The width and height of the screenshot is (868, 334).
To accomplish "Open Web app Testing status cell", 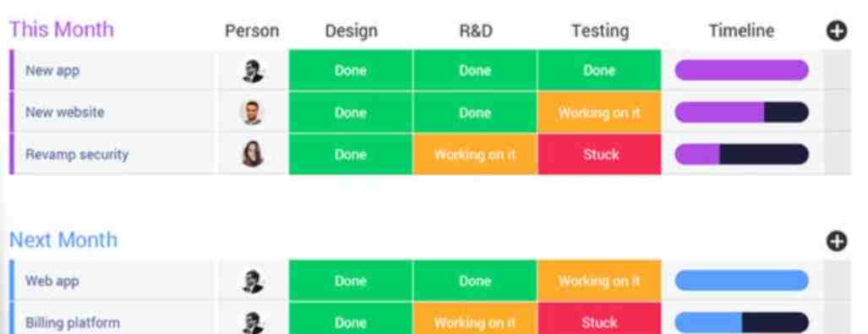I will [x=599, y=282].
